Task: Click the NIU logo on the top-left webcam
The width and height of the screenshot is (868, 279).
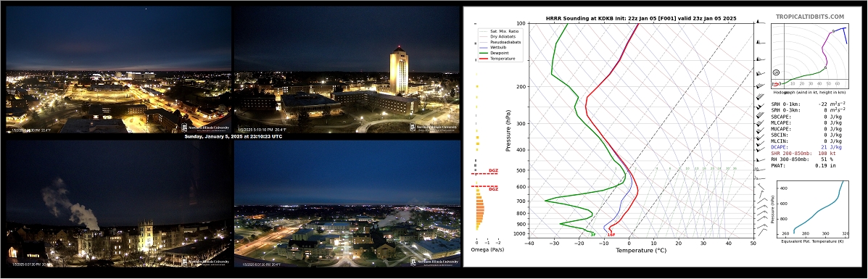Action: 204,128
